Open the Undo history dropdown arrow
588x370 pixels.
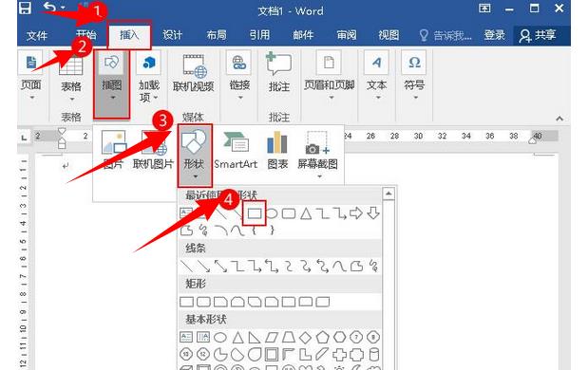63,8
